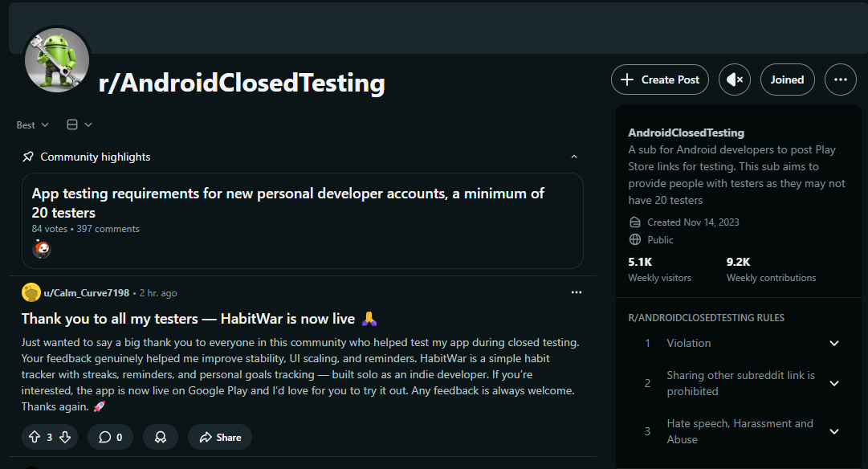This screenshot has height=469, width=868.
Task: Open the overflow menu on the HabitWar post
Action: pos(577,292)
